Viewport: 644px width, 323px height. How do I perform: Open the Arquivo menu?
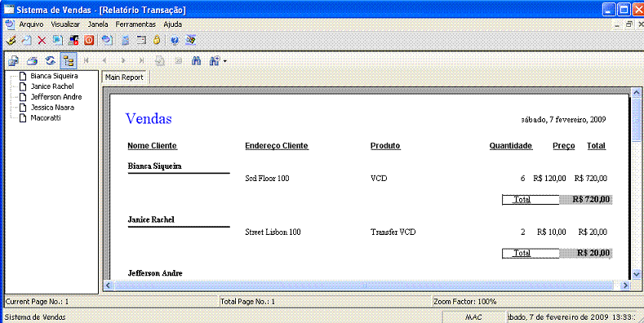point(31,24)
